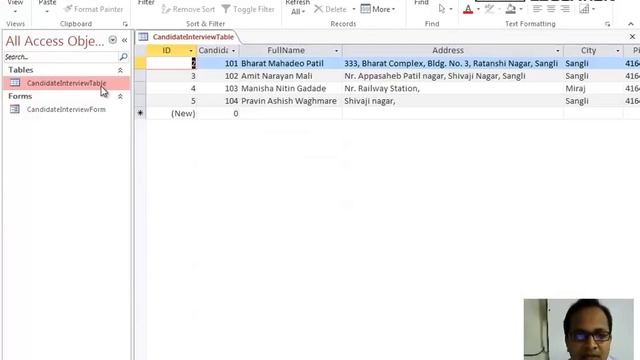Viewport: 640px width, 360px height.
Task: Click the gridlines icon
Action: tap(584, 9)
